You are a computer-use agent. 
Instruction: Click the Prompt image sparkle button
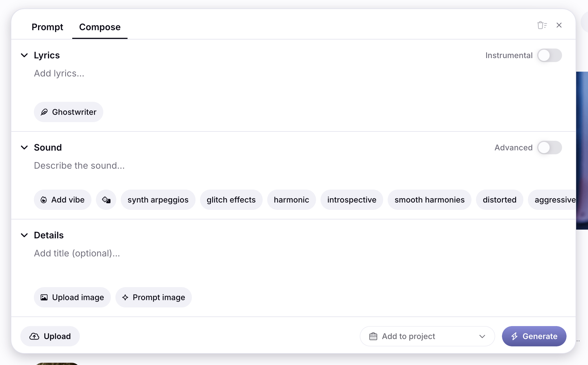point(153,297)
